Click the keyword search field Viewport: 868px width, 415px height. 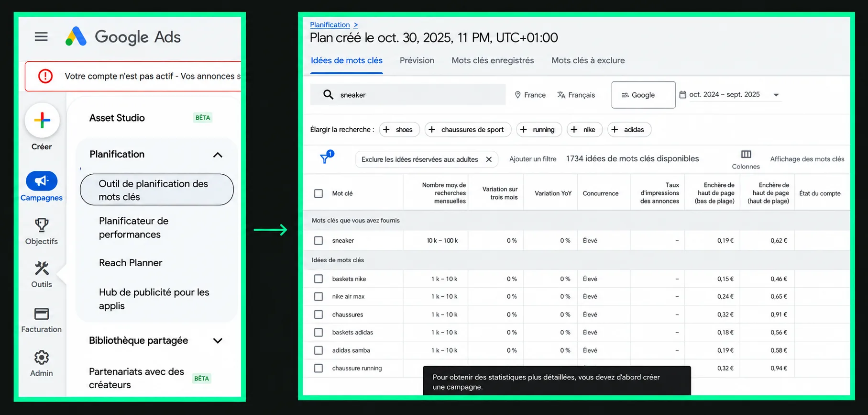click(x=408, y=95)
